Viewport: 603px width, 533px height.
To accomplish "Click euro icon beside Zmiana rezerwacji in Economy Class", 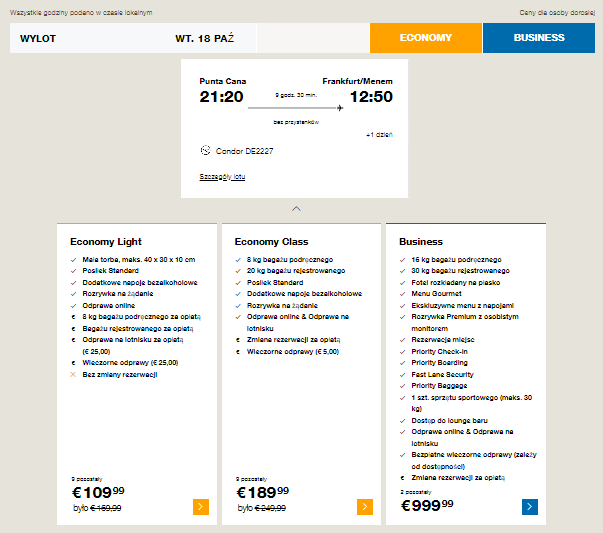I will point(238,340).
